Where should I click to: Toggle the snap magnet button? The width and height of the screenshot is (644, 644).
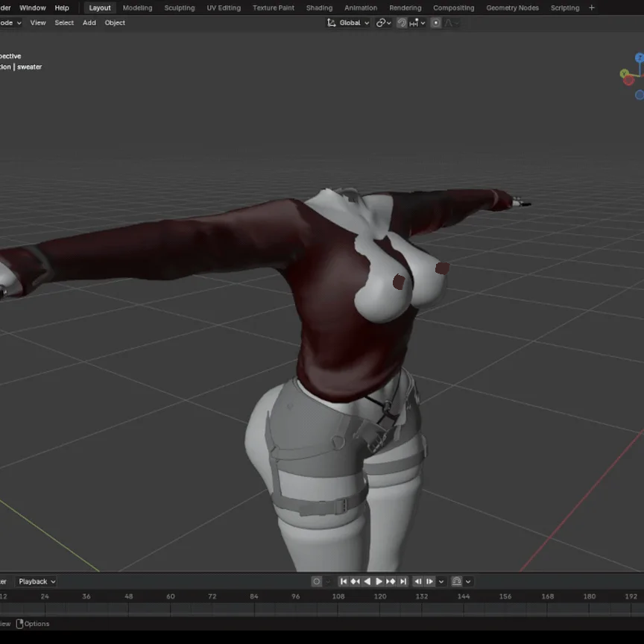402,23
